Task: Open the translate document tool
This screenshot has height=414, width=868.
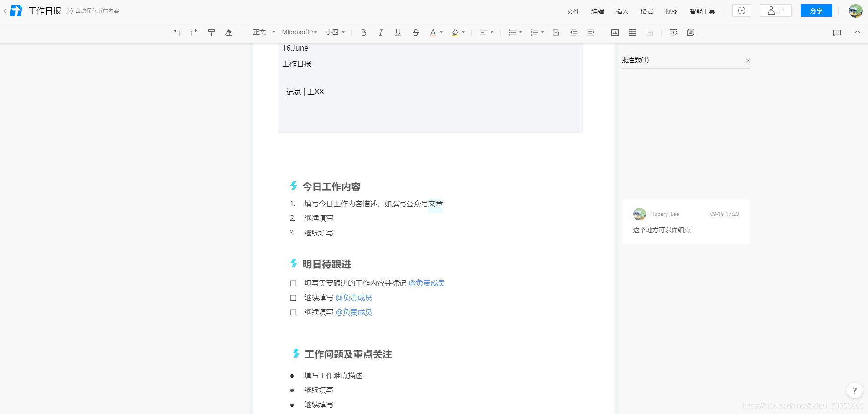Action: pos(691,32)
